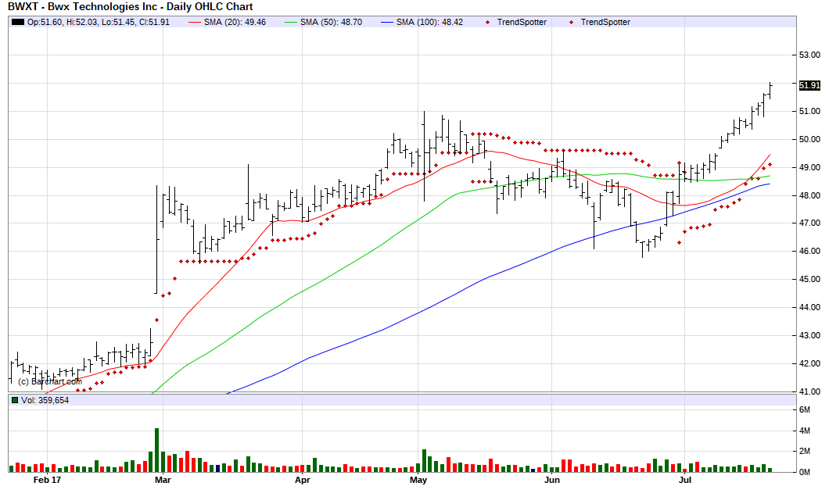Viewport: 829px width, 504px height.
Task: Click the 49.00 price axis label
Action: pyautogui.click(x=809, y=167)
